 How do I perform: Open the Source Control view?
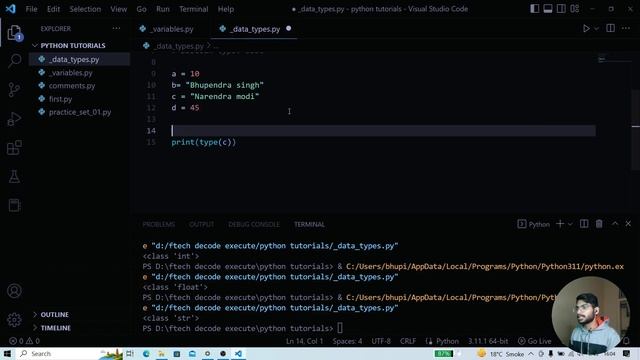coord(14,89)
